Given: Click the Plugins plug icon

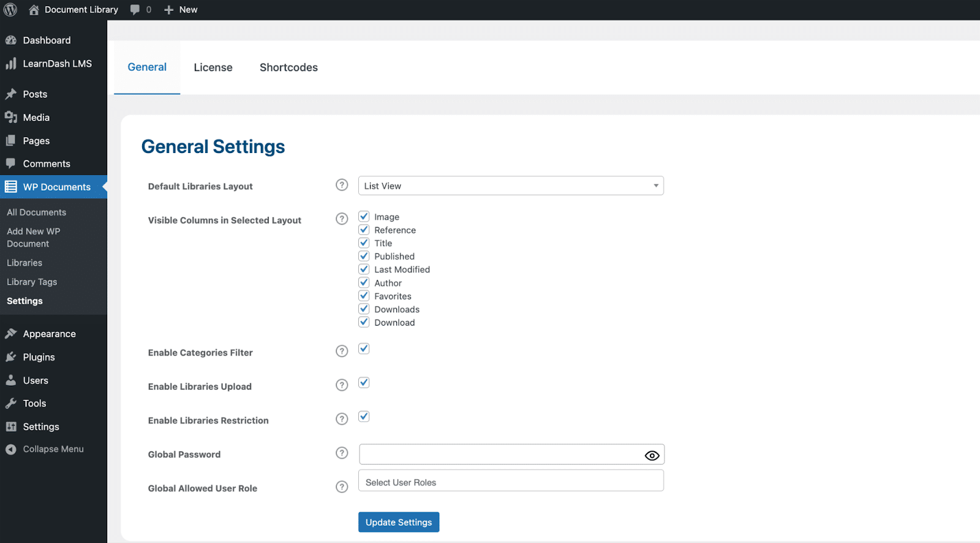Looking at the screenshot, I should coord(10,357).
